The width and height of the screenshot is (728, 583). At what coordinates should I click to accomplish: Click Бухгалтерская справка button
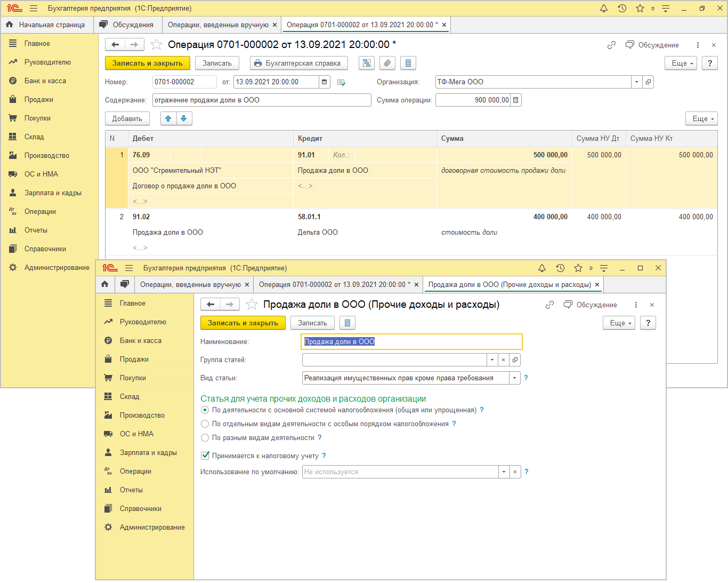(298, 63)
